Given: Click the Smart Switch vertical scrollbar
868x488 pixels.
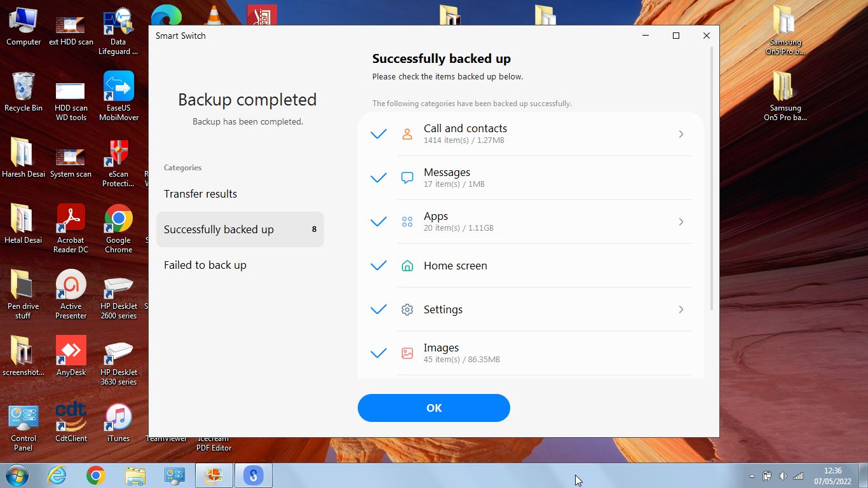Looking at the screenshot, I should tap(712, 179).
